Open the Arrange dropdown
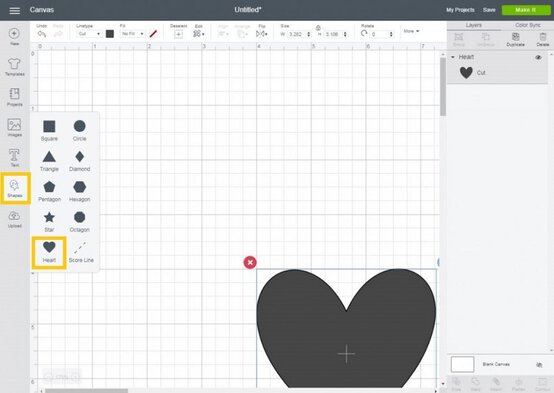554x393 pixels. coord(242,34)
